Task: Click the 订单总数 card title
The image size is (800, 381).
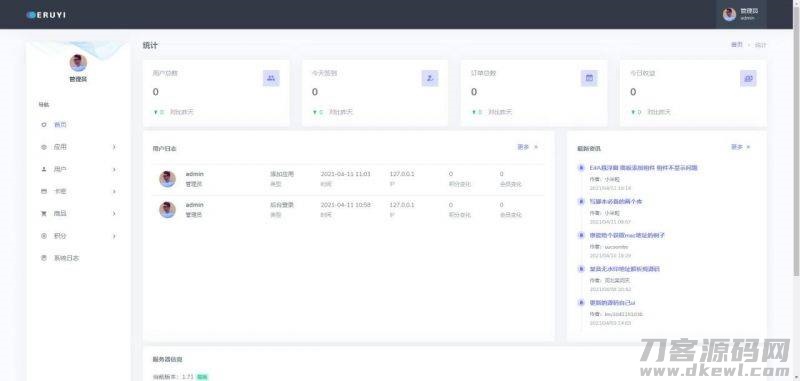Action: tap(483, 73)
